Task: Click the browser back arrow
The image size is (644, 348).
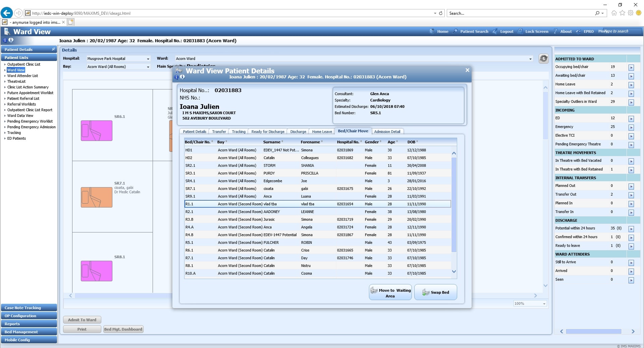Action: pos(7,13)
